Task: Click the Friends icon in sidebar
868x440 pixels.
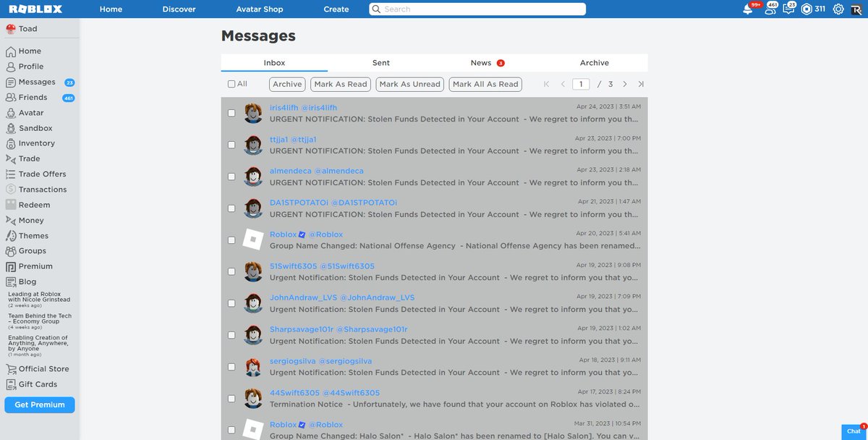Action: point(11,97)
